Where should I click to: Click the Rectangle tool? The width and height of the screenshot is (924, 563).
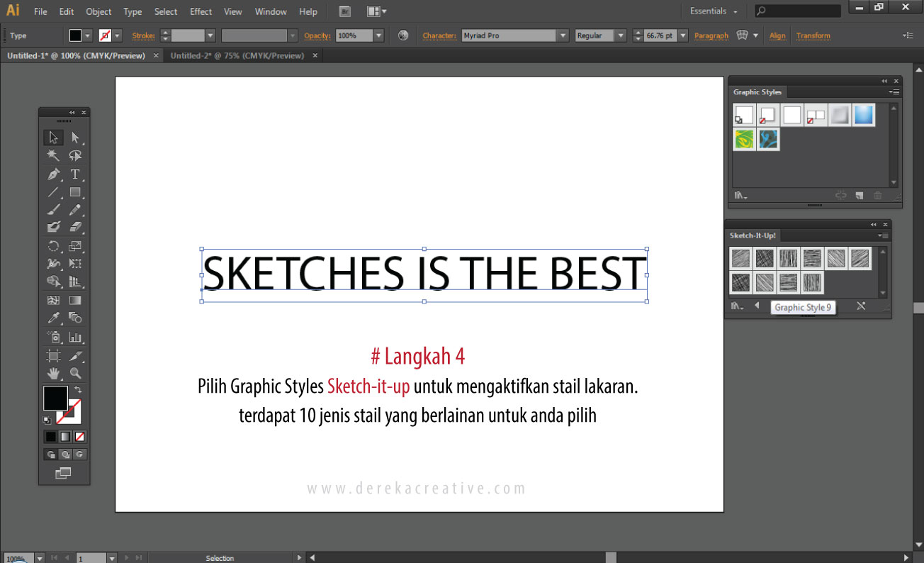coord(75,192)
